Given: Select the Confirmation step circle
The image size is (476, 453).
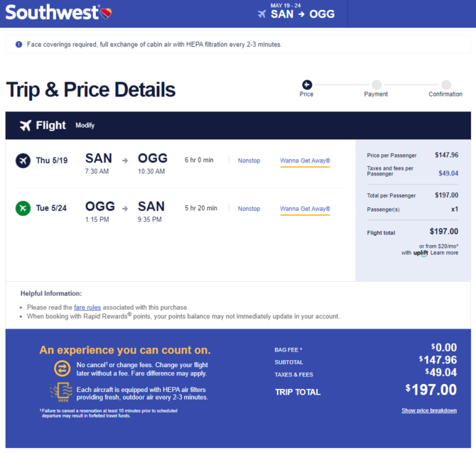Looking at the screenshot, I should 446,84.
